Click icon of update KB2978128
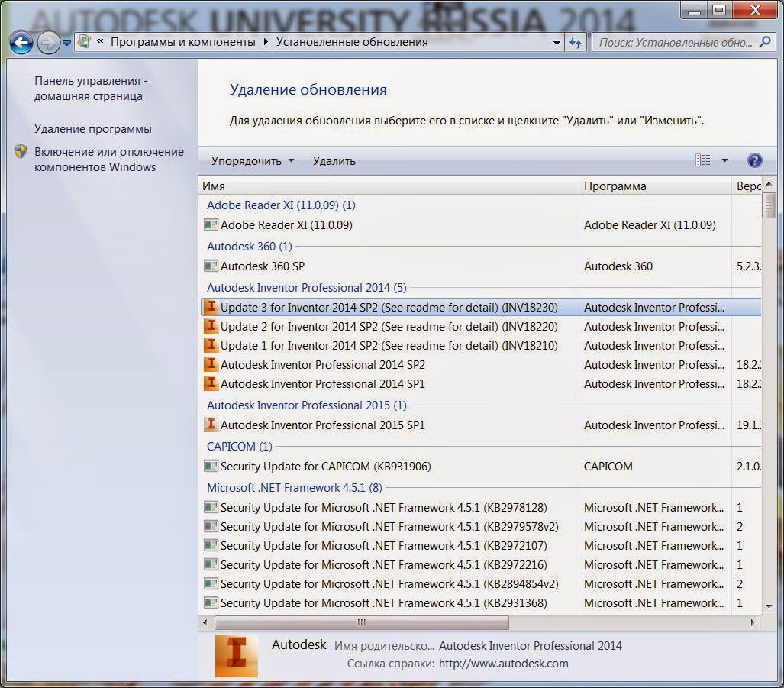The image size is (784, 688). pyautogui.click(x=211, y=507)
